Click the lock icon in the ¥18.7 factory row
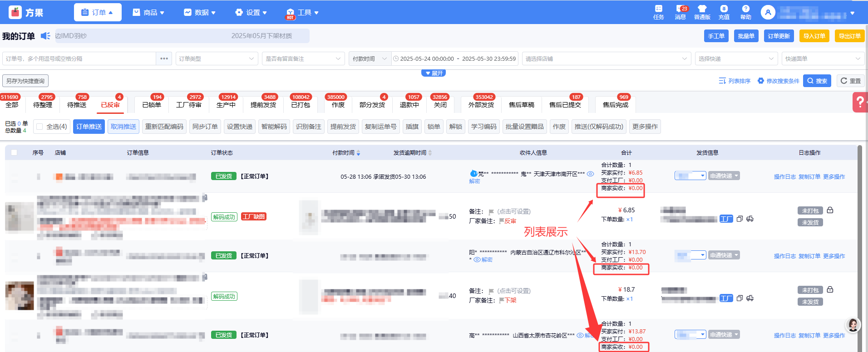 (830, 289)
